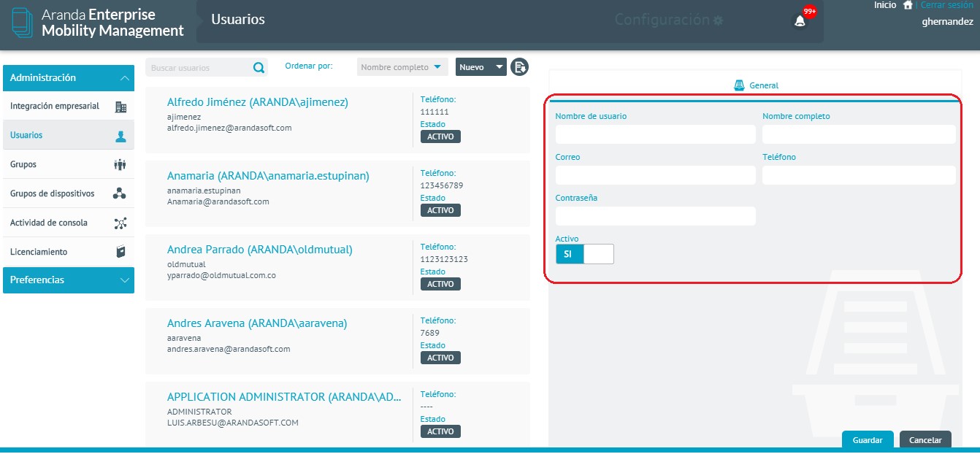This screenshot has height=454, width=980.
Task: Click ACTIVO badge for Andres Aravena
Action: pos(440,358)
